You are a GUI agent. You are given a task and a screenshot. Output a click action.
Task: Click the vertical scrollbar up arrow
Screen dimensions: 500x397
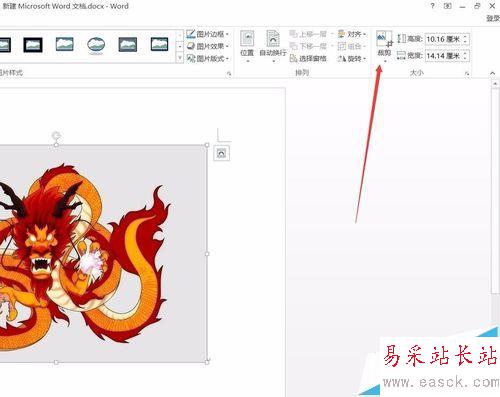coord(495,85)
